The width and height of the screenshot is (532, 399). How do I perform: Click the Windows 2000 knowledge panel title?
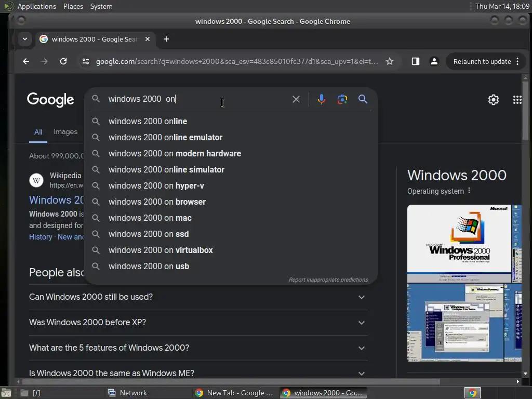457,175
